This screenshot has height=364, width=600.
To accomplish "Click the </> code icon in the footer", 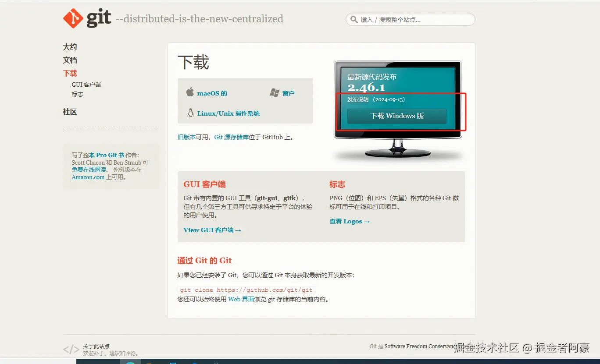I will (71, 349).
